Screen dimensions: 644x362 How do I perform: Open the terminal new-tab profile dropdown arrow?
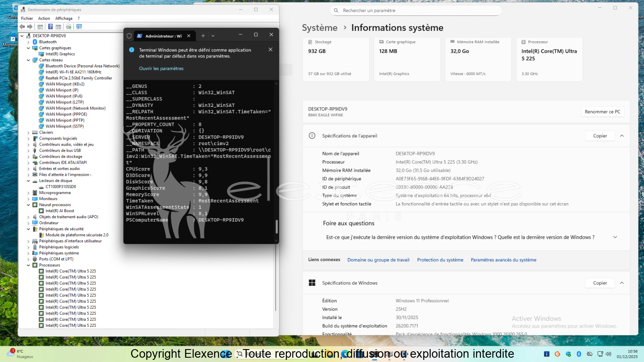pos(213,36)
